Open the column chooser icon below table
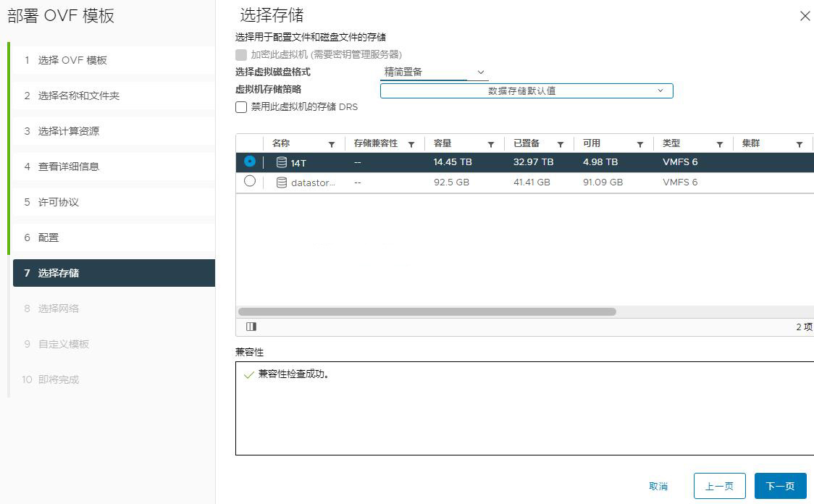 [x=251, y=327]
